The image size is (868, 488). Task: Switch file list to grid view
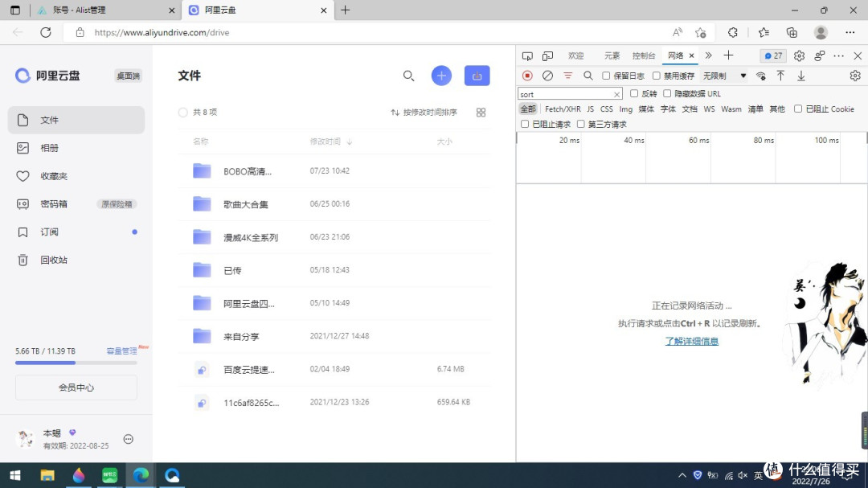(x=481, y=112)
